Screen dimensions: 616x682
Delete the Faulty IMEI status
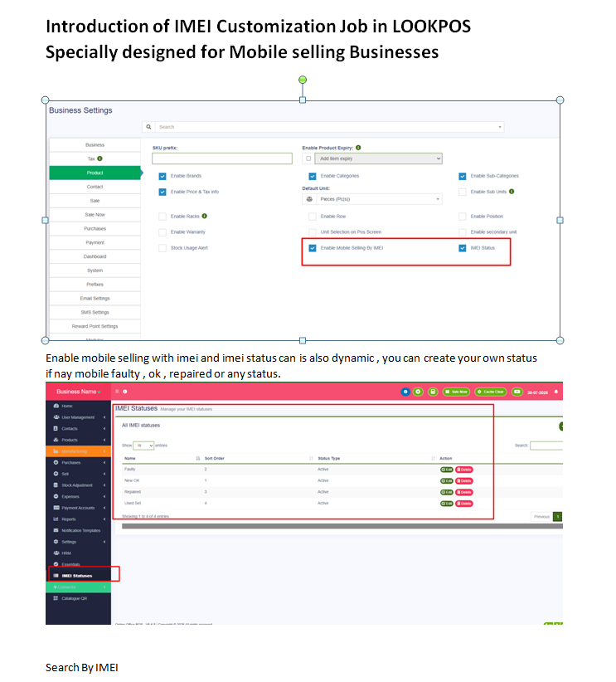(x=463, y=469)
